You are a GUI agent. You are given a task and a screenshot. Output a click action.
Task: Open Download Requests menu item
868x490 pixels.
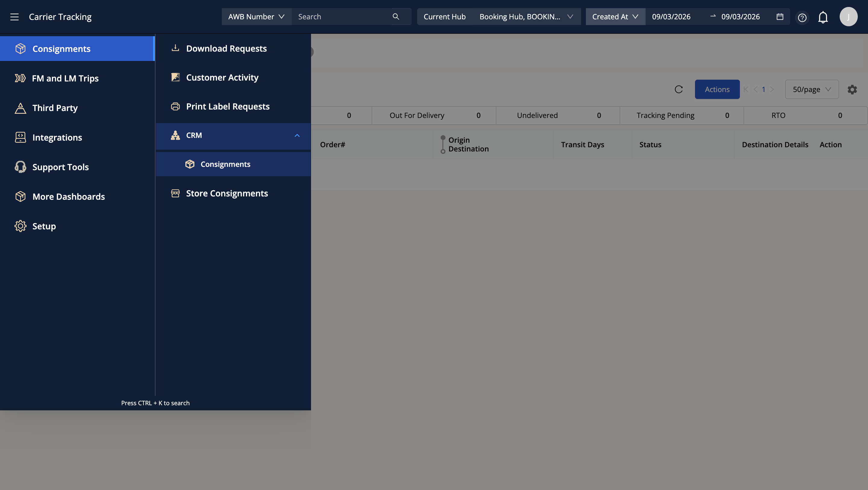pos(226,49)
